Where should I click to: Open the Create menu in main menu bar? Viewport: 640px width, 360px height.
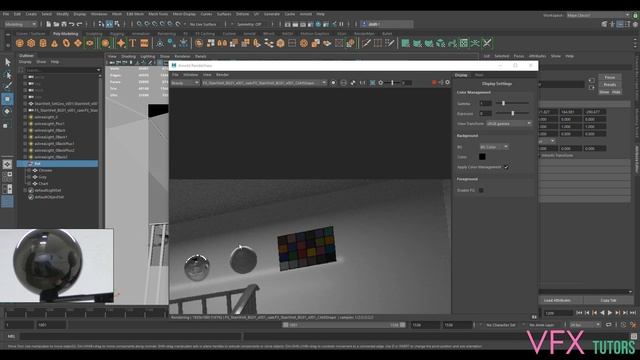tap(31, 14)
